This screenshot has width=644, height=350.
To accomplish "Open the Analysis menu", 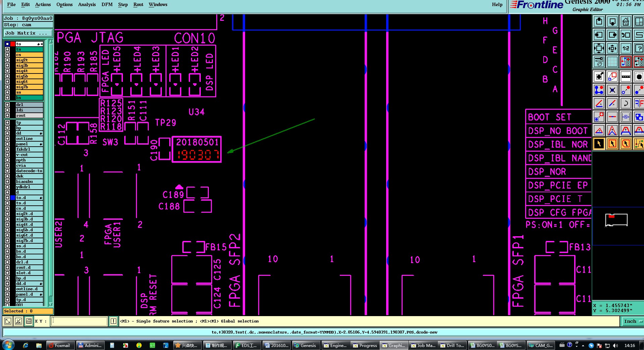I will click(x=87, y=4).
